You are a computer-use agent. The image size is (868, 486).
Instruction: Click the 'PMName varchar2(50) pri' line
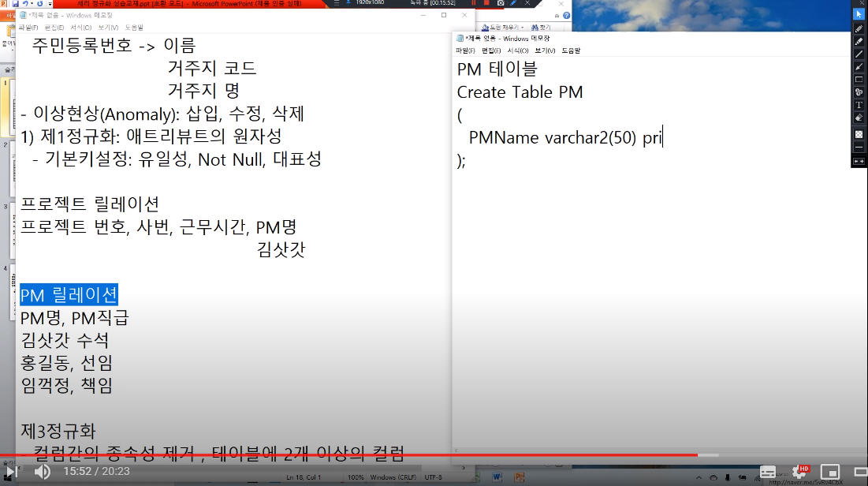(x=564, y=137)
